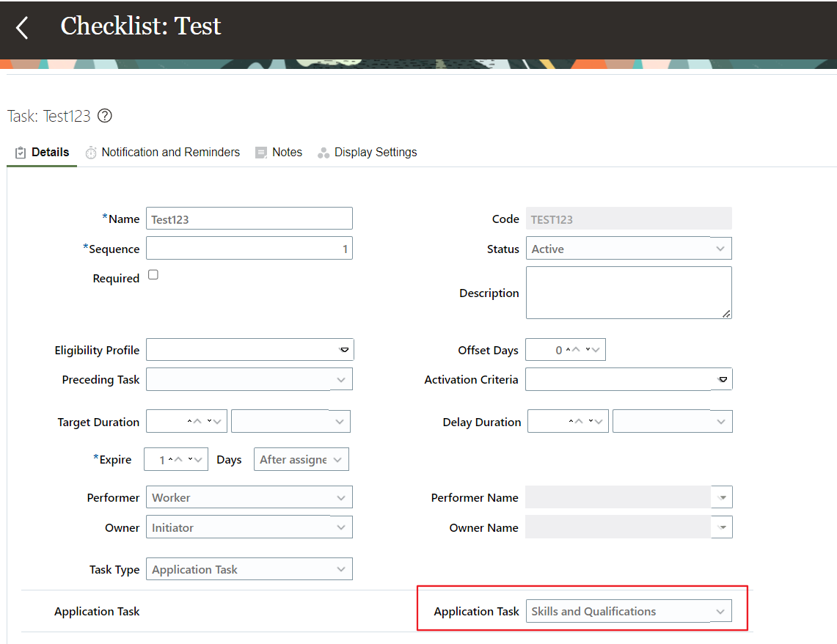Toggle the Required checkbox
This screenshot has height=644, width=837.
click(x=153, y=275)
